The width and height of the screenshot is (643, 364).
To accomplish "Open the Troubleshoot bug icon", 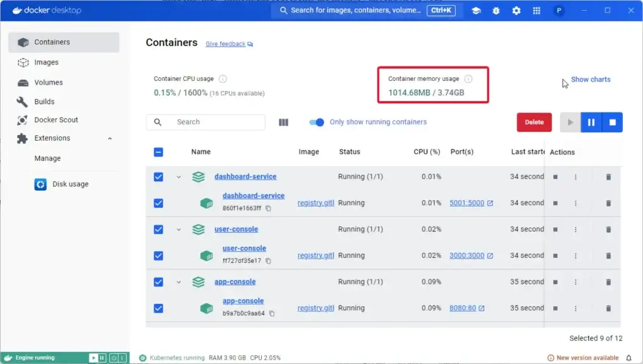I will pyautogui.click(x=496, y=11).
